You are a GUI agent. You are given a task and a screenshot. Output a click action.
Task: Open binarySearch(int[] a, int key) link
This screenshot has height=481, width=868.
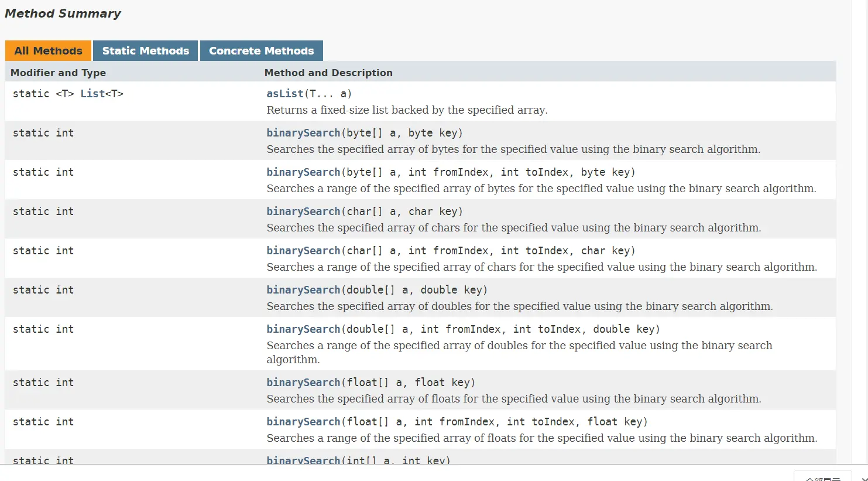(303, 460)
